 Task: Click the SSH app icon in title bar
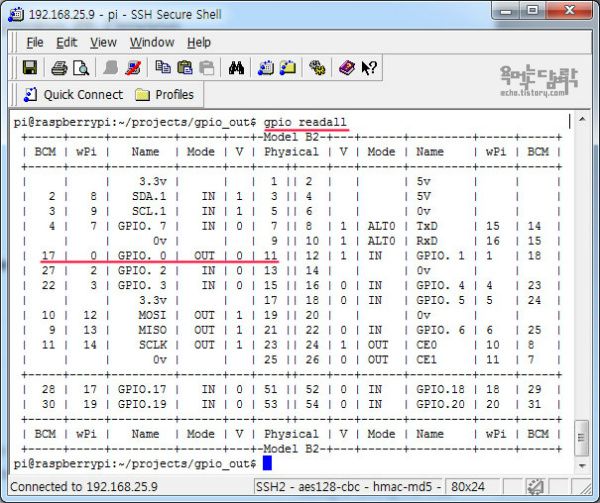coord(16,15)
